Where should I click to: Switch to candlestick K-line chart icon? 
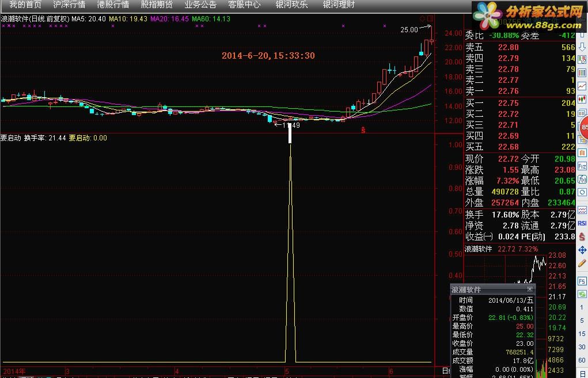[x=582, y=100]
